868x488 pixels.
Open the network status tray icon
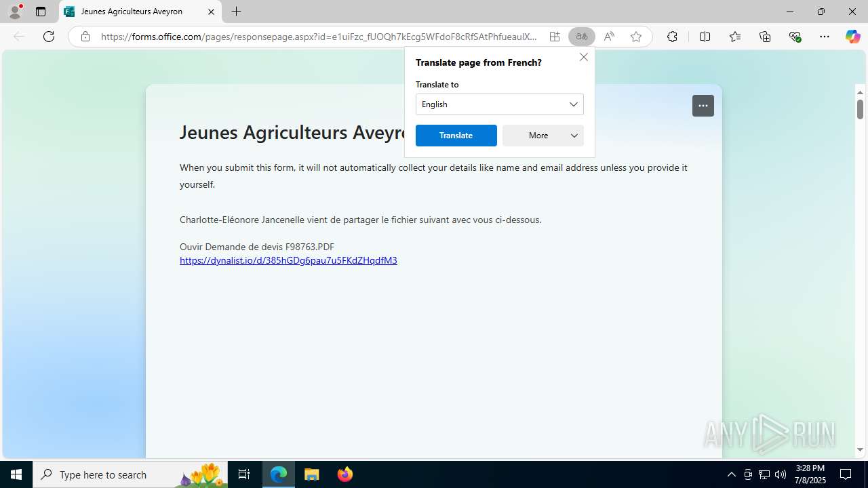tap(764, 474)
